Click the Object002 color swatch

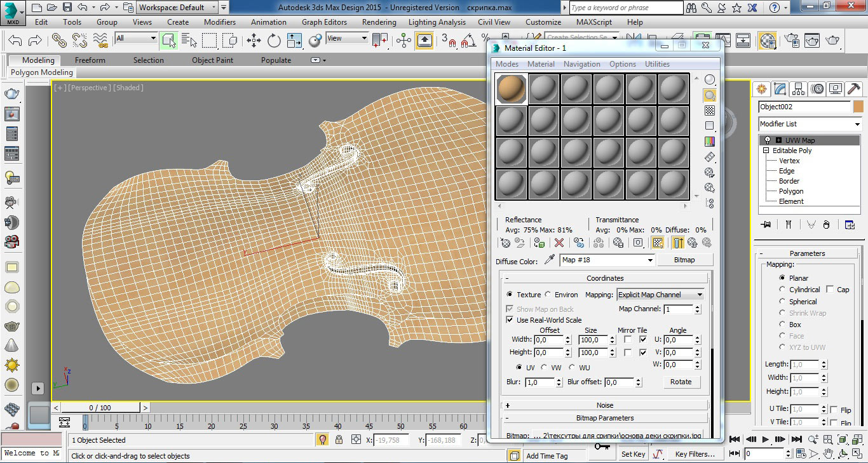click(x=858, y=107)
